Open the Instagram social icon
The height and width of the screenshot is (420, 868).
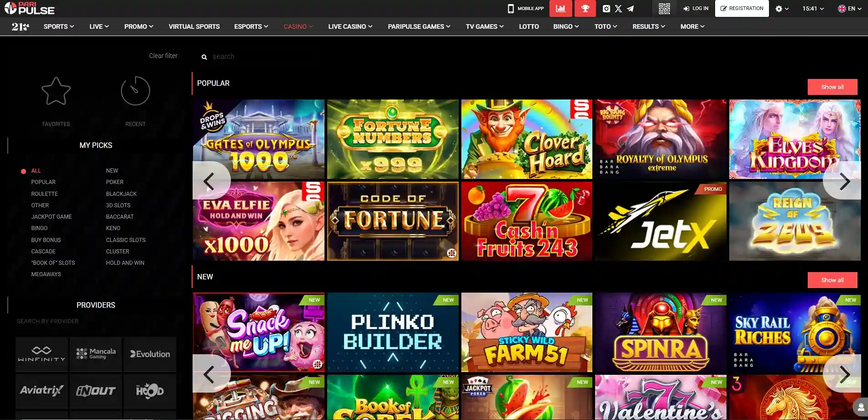606,9
